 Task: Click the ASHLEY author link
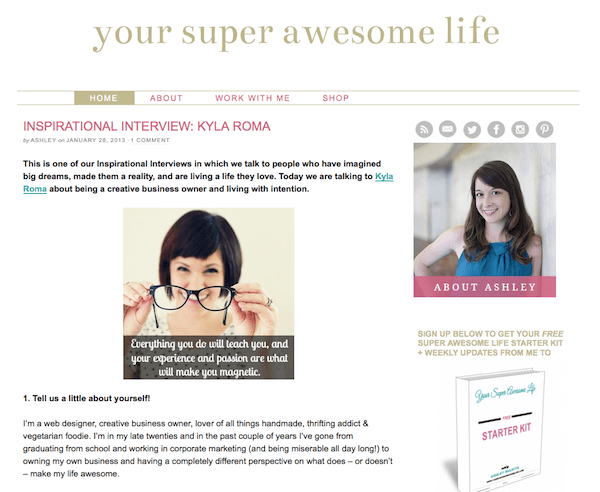[x=43, y=140]
